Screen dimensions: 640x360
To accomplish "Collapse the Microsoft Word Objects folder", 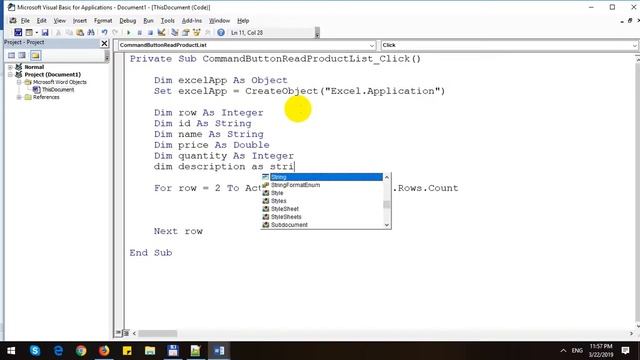I will (x=19, y=82).
